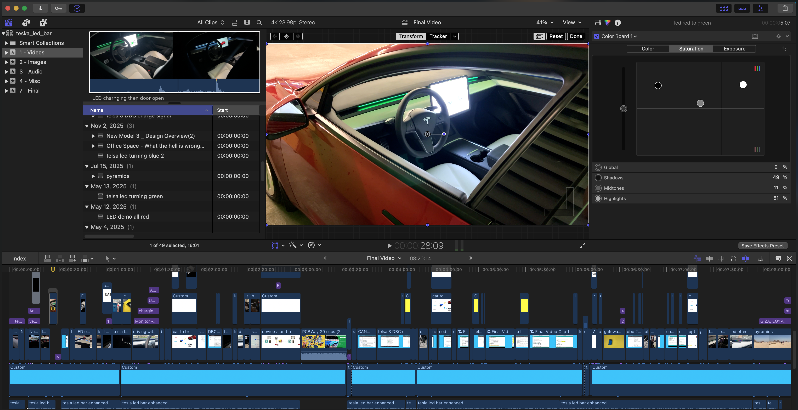Toggle the browser panel visibility button
This screenshot has height=410, width=798.
[724, 8]
